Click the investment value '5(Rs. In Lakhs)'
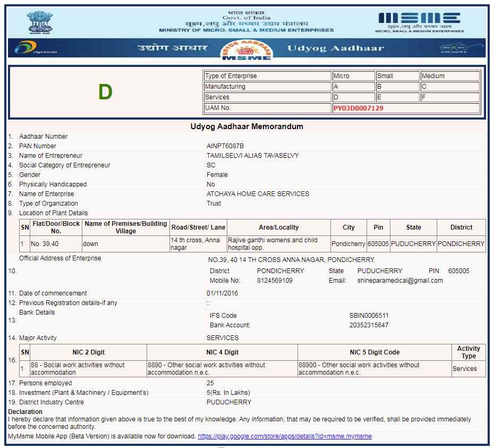 pyautogui.click(x=228, y=393)
